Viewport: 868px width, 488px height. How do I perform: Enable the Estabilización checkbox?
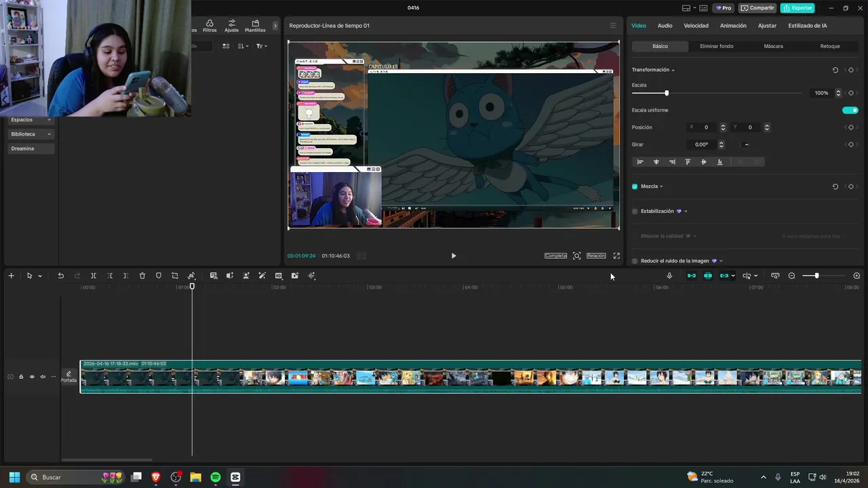coord(635,211)
